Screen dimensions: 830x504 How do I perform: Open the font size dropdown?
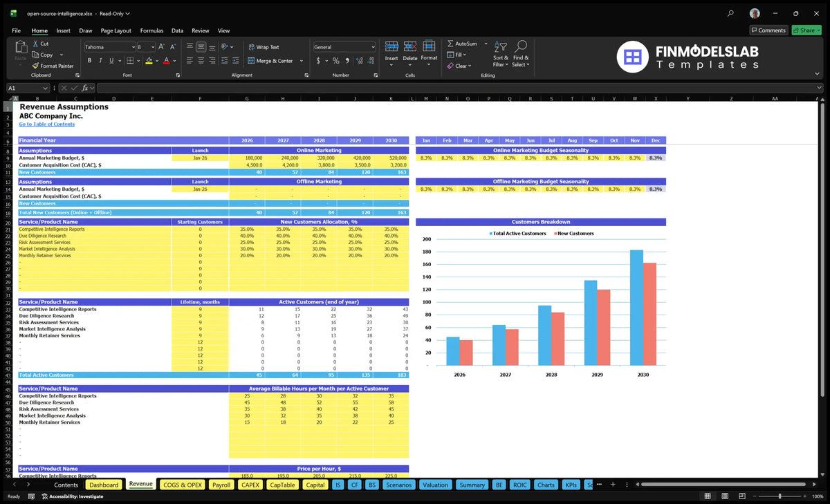pyautogui.click(x=153, y=47)
